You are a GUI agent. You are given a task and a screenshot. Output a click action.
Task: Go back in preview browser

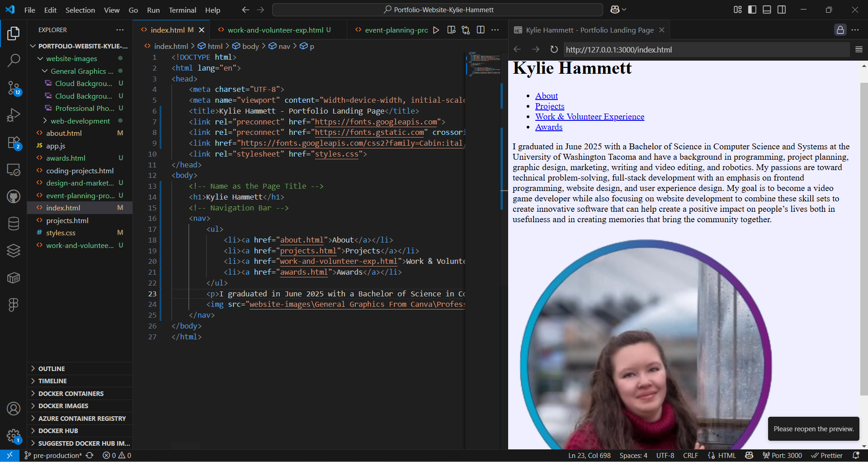(x=518, y=49)
